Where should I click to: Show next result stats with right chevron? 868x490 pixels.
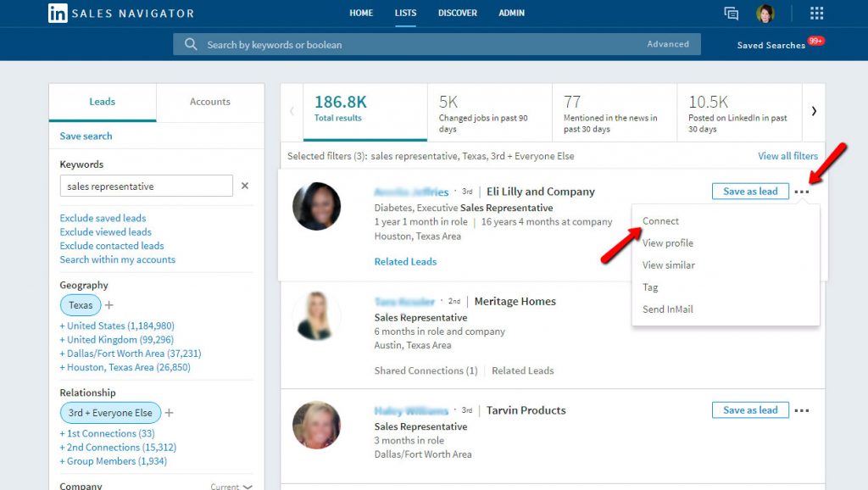click(814, 111)
